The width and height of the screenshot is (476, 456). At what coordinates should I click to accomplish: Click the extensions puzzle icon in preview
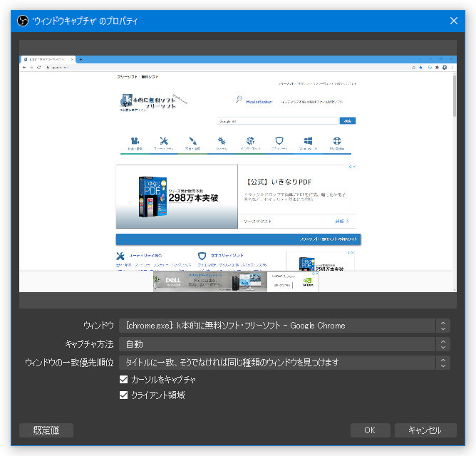tap(437, 68)
